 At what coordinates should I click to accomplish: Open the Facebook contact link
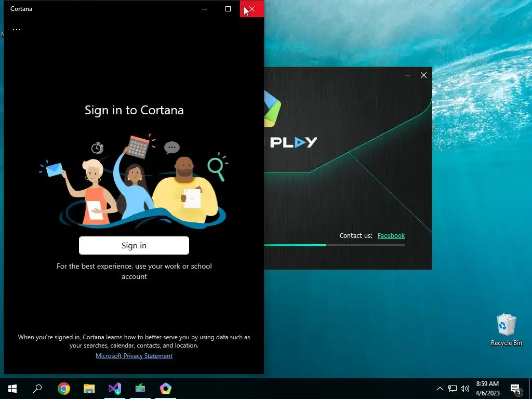391,235
